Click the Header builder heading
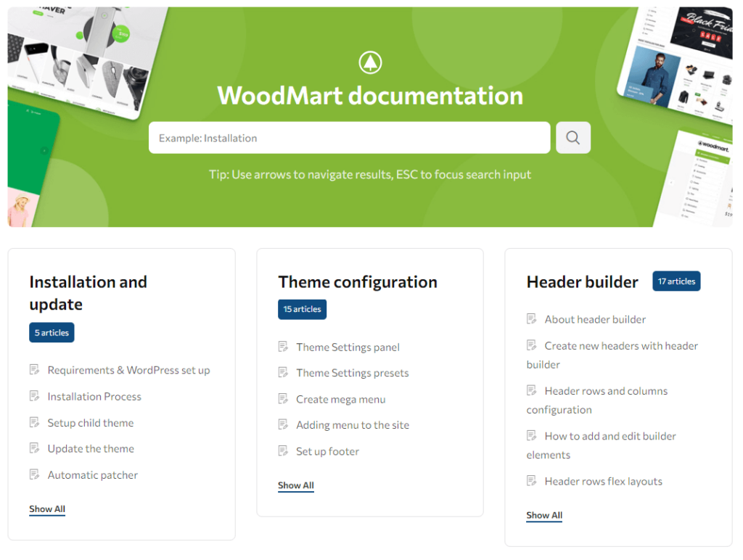The width and height of the screenshot is (743, 560). (x=583, y=282)
